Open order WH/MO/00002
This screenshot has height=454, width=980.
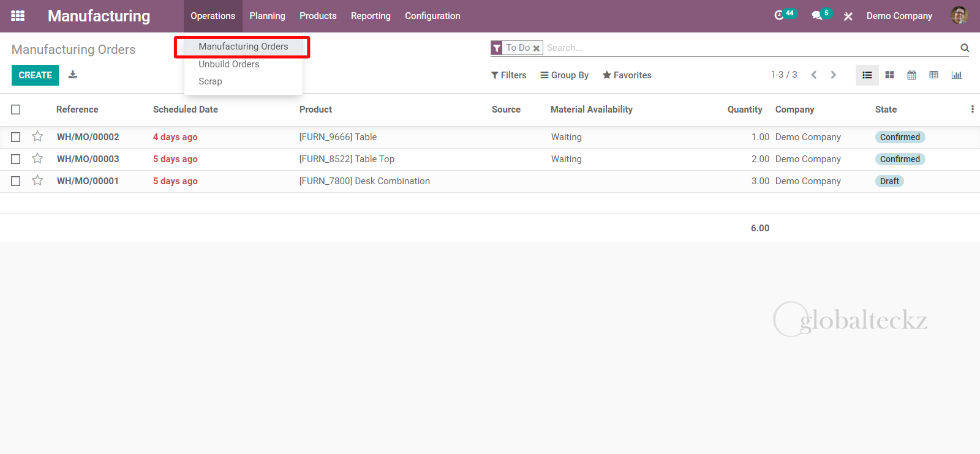tap(88, 137)
